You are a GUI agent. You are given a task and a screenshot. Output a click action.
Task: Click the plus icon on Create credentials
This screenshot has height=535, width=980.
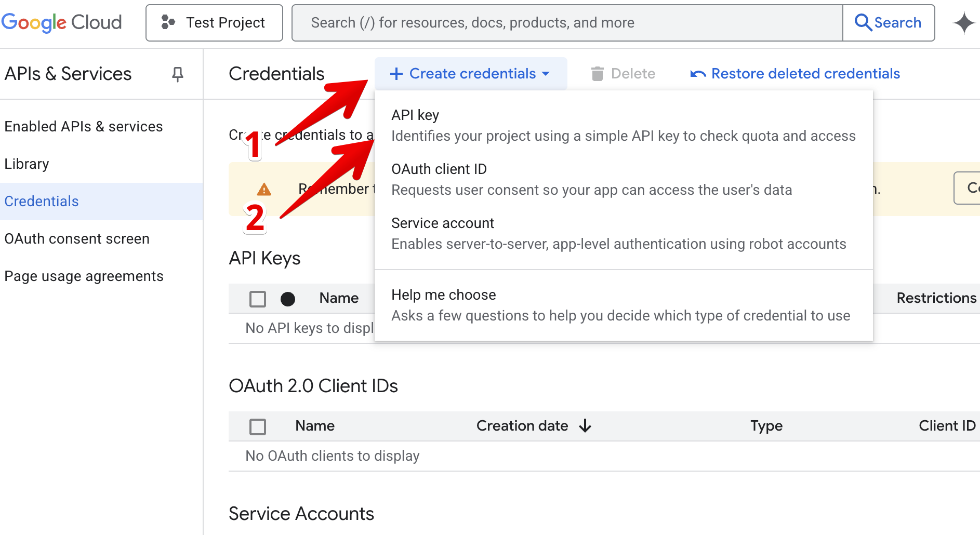click(x=396, y=74)
